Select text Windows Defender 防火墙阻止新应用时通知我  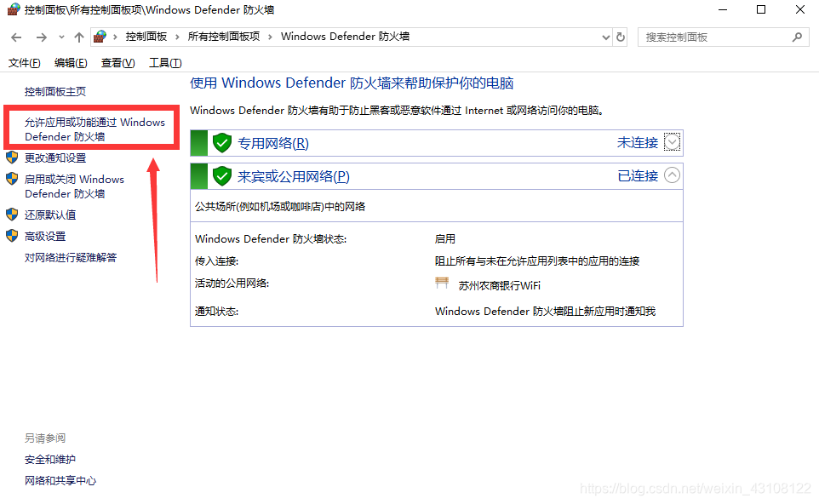pos(546,312)
